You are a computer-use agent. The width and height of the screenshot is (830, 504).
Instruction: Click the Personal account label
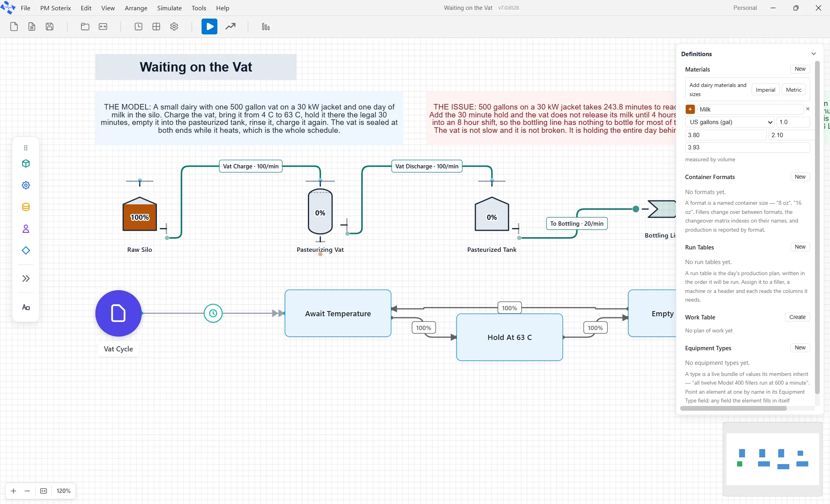[x=745, y=8]
